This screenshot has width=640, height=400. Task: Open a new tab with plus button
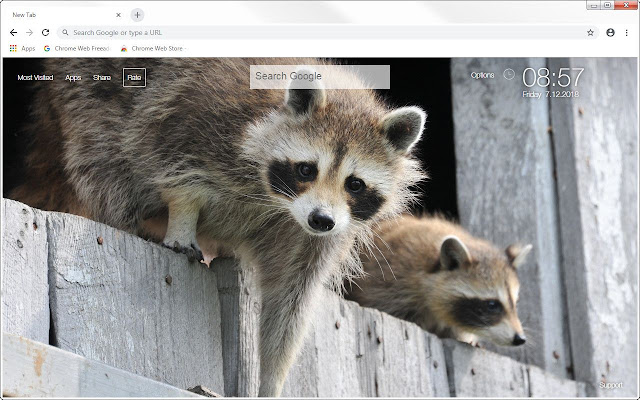[137, 15]
